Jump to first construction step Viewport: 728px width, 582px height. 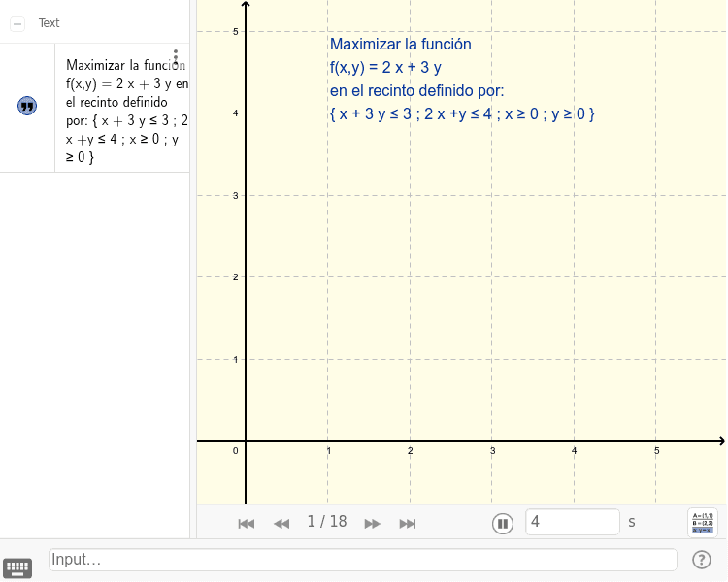pyautogui.click(x=247, y=524)
